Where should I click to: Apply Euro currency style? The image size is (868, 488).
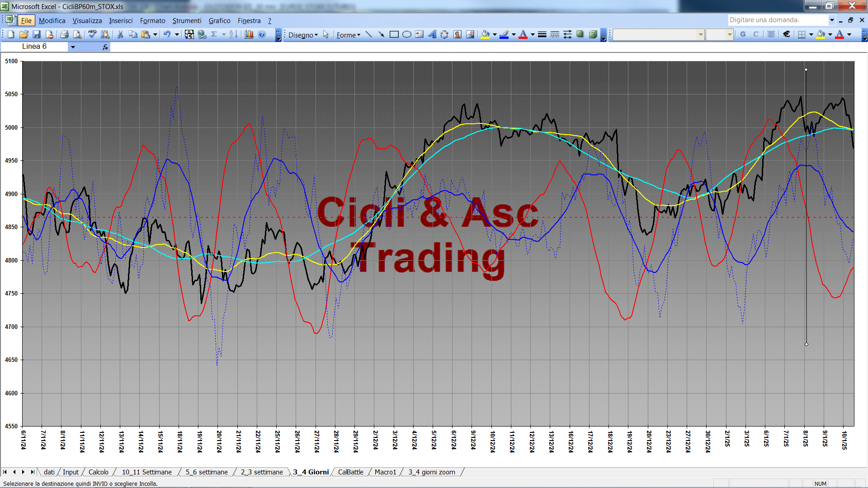click(786, 34)
